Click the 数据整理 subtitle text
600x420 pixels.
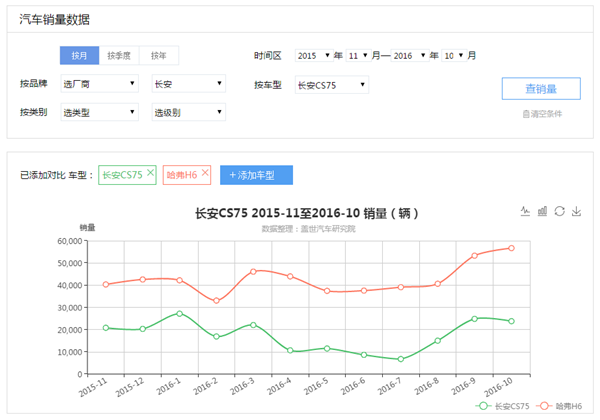tap(308, 229)
